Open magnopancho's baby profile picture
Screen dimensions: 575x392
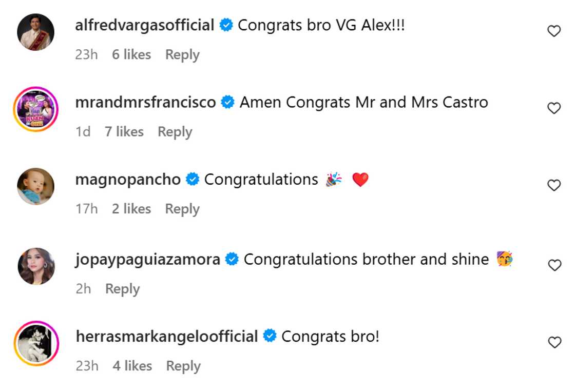(36, 186)
